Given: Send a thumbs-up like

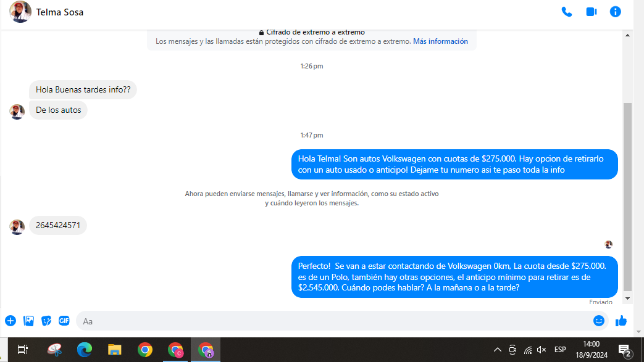Looking at the screenshot, I should (621, 321).
